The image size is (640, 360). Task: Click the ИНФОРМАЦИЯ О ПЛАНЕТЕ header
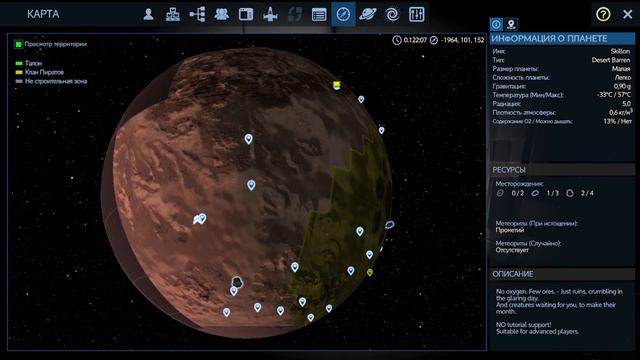(x=562, y=39)
